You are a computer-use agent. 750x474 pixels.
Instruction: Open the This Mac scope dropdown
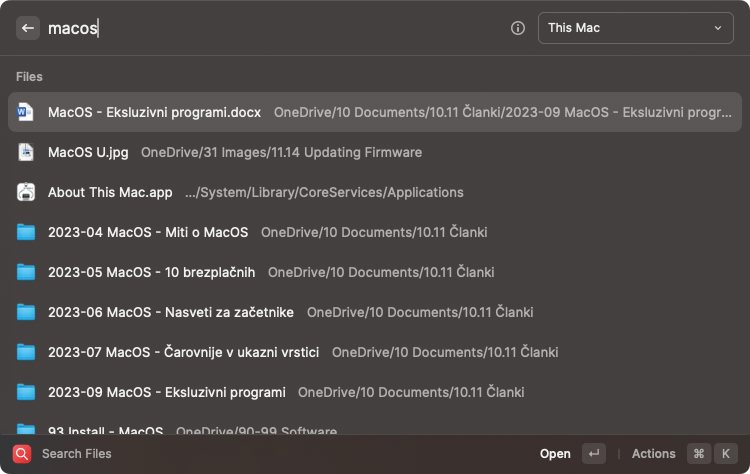click(636, 28)
